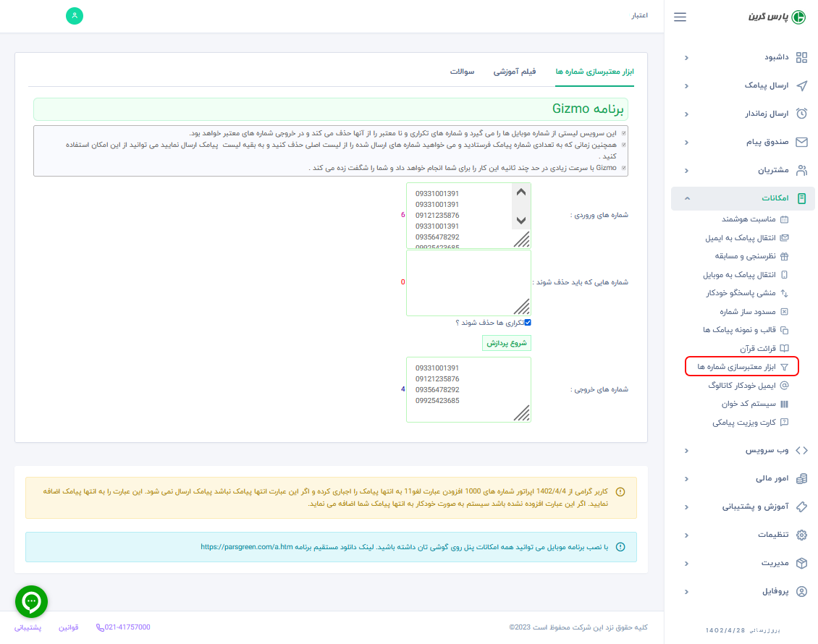Image resolution: width=818 pixels, height=644 pixels.
Task: Click the calendar icon for مناسبت هوشمند
Action: pyautogui.click(x=784, y=219)
